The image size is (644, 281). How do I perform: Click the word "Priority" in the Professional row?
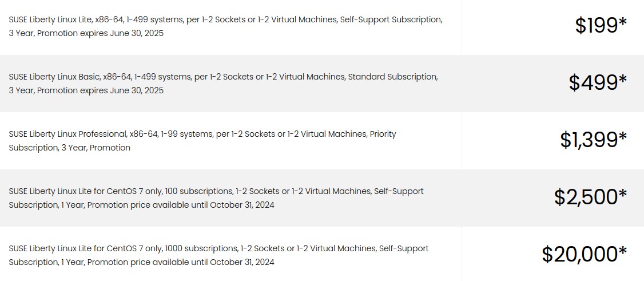[x=383, y=134]
